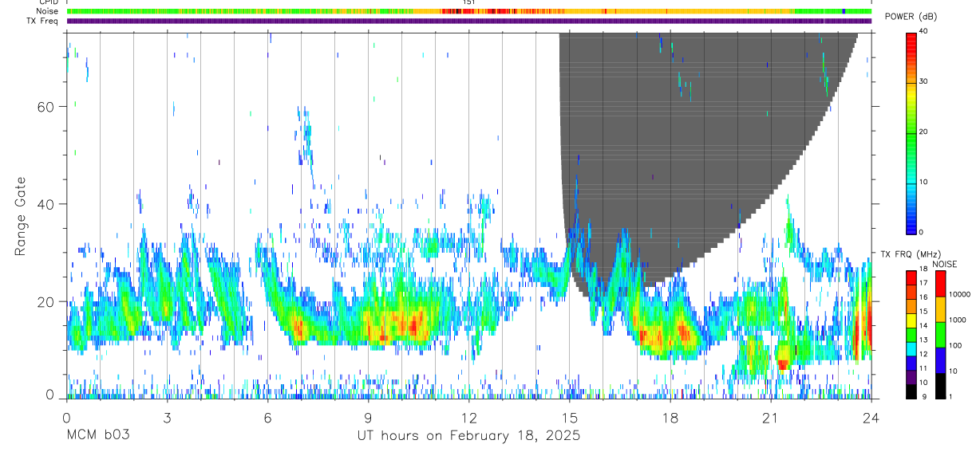Viewport: 980px width, 452px height.
Task: Click the 'TX Freq' row label at top left
Action: click(41, 21)
